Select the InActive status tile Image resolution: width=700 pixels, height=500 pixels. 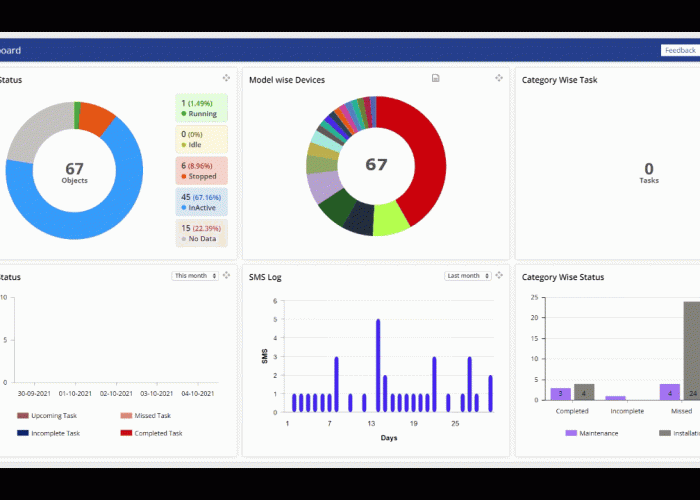click(201, 202)
